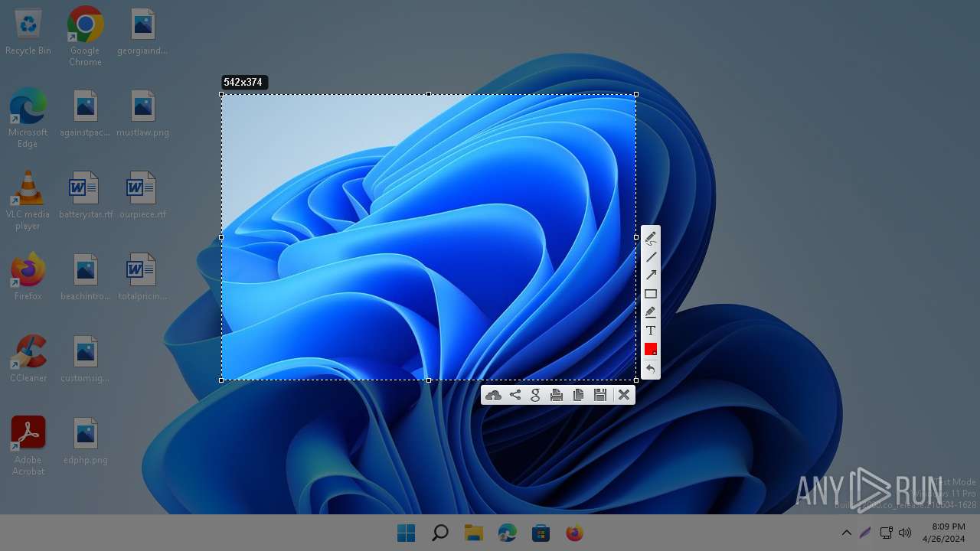Click the left-middle selection handle
The image size is (980, 551).
[222, 237]
